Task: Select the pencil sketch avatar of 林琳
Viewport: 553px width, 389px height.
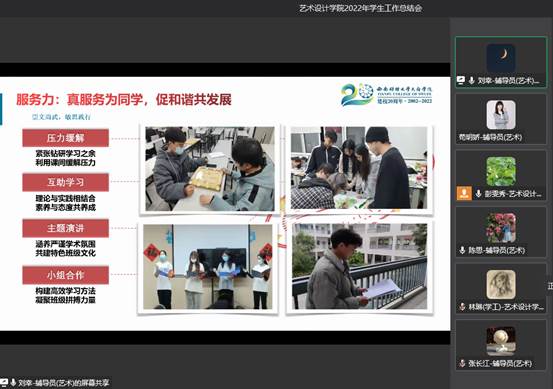Action: coord(501,285)
